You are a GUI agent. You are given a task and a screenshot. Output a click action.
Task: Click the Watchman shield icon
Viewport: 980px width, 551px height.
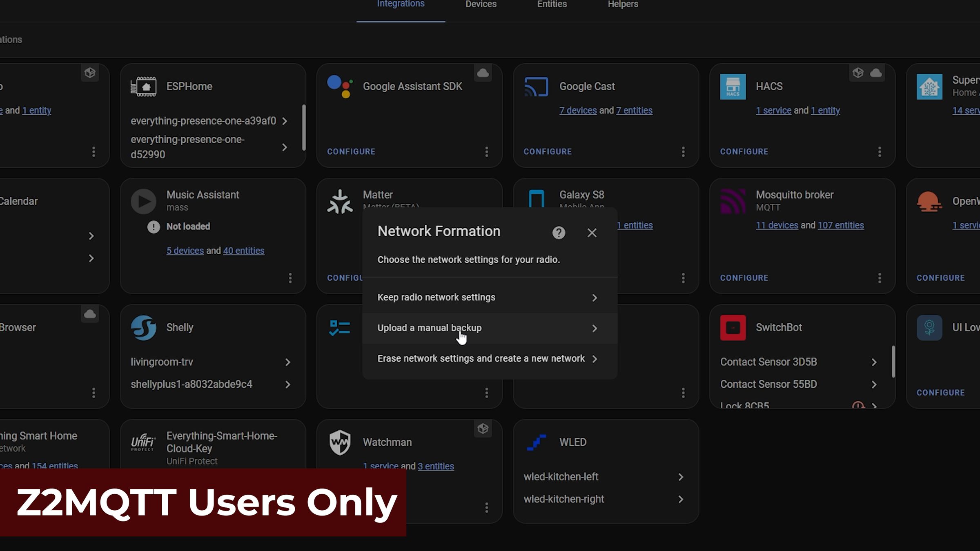click(340, 442)
